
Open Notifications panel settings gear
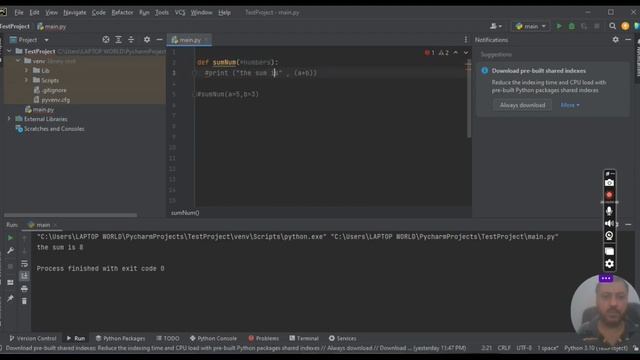pos(615,40)
